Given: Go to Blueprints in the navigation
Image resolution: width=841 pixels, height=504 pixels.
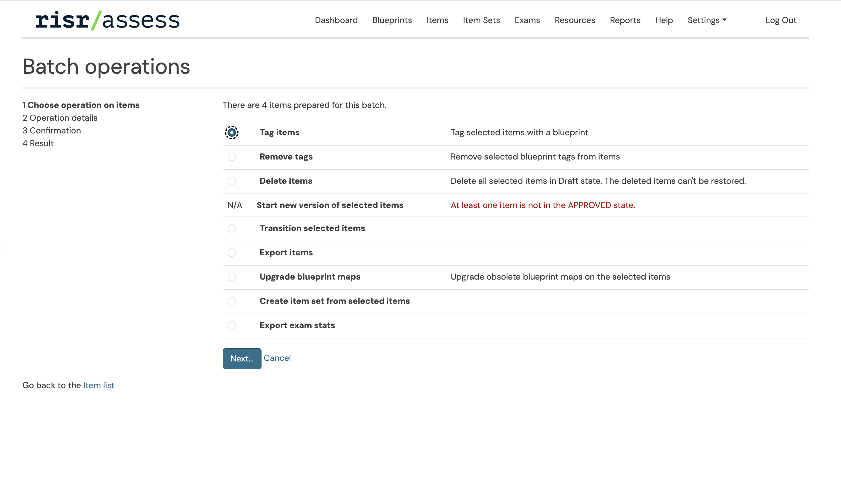Looking at the screenshot, I should pyautogui.click(x=392, y=20).
